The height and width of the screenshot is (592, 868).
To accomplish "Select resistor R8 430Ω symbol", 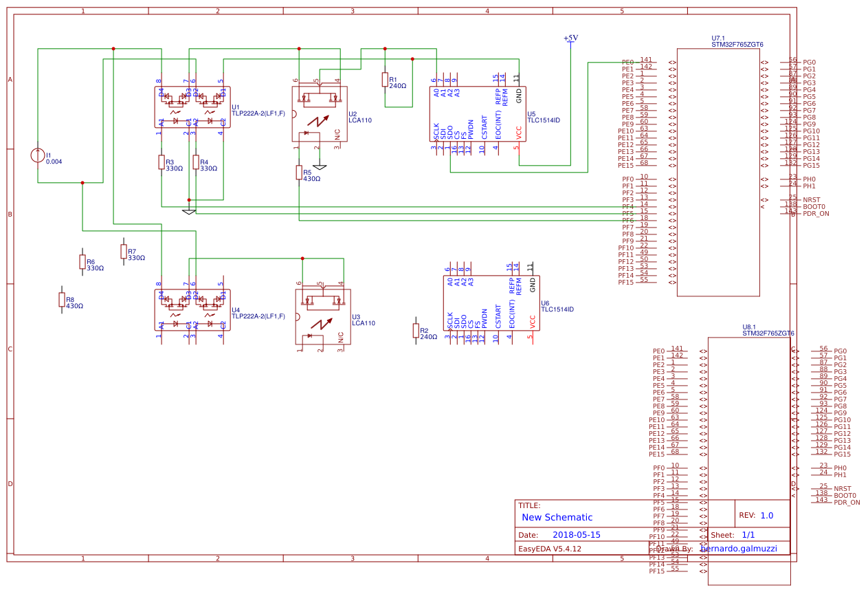I will pyautogui.click(x=62, y=300).
